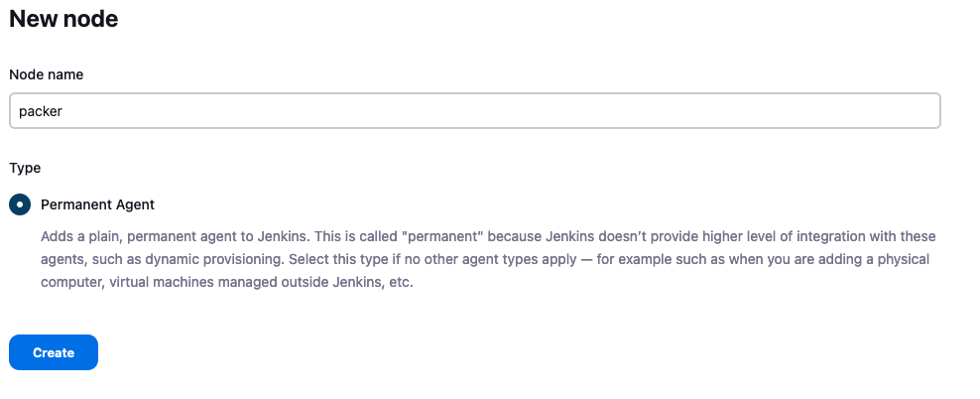The width and height of the screenshot is (980, 399).
Task: Click the filled dot of the agent radio
Action: (x=20, y=204)
